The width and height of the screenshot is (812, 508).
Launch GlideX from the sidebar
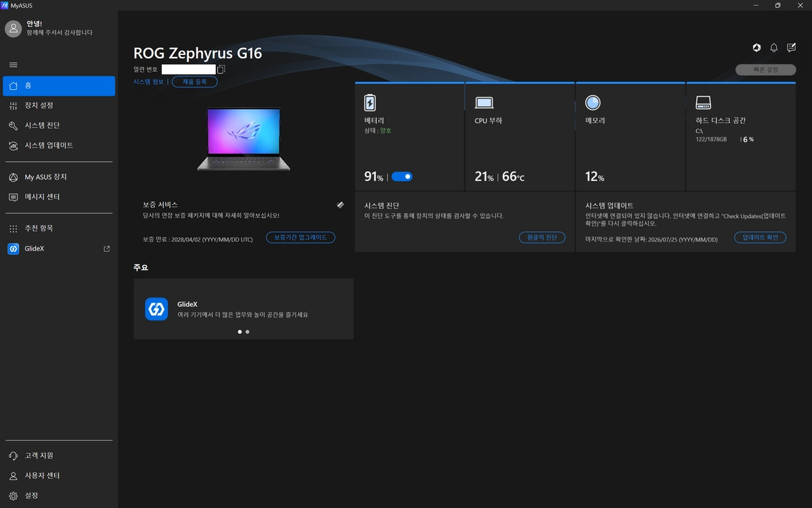pos(59,249)
